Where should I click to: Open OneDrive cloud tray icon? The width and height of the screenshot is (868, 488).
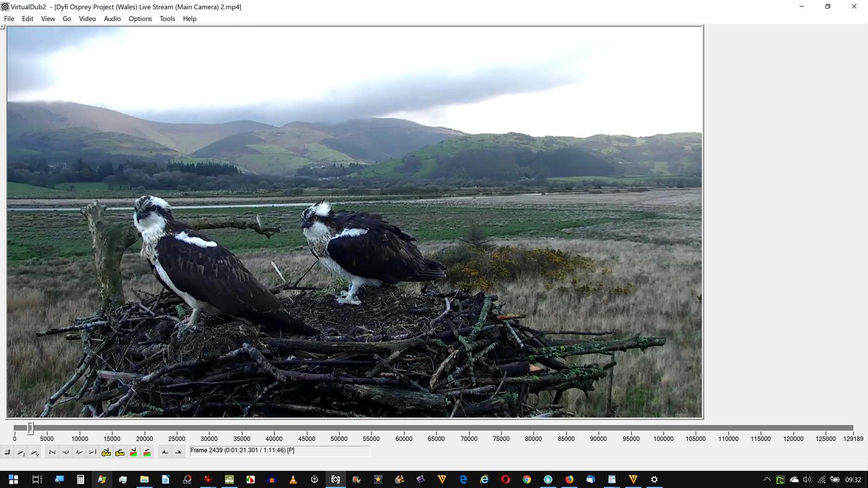(794, 479)
